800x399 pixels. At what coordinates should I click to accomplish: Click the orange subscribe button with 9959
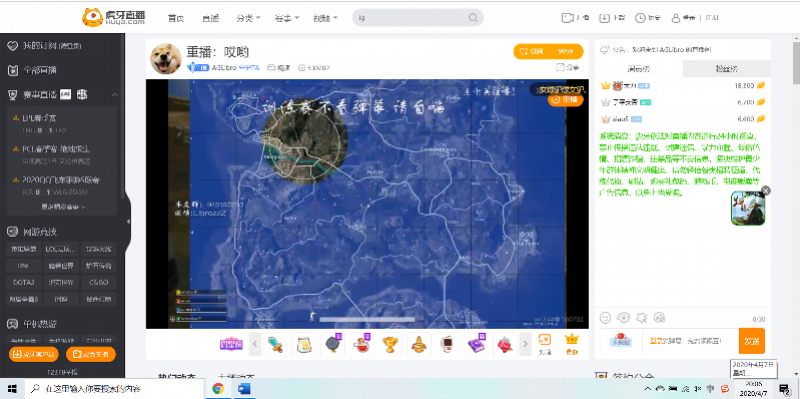(548, 52)
